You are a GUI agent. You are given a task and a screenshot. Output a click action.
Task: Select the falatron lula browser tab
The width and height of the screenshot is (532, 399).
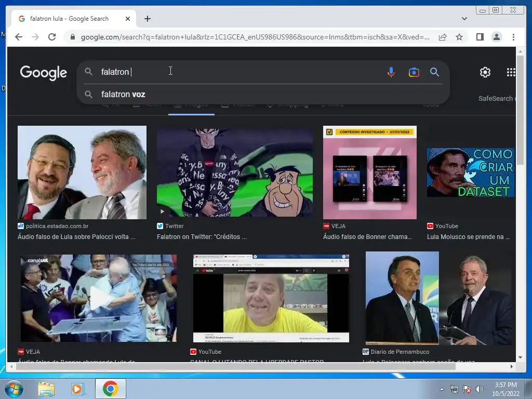tap(74, 19)
